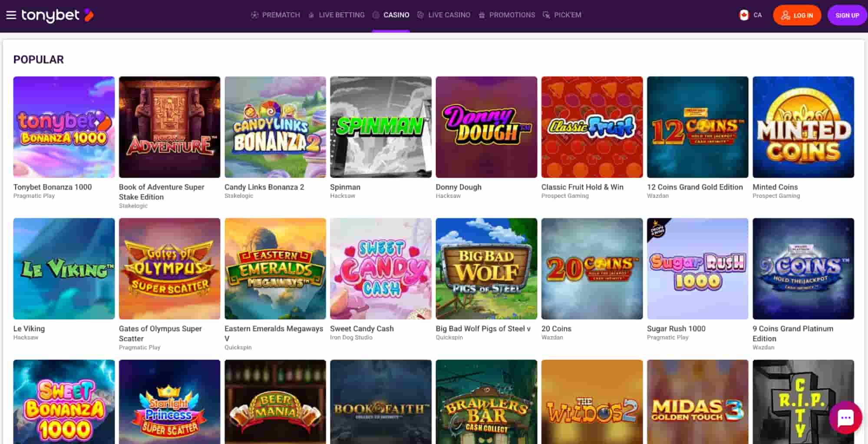Open the hamburger navigation menu

pyautogui.click(x=10, y=15)
